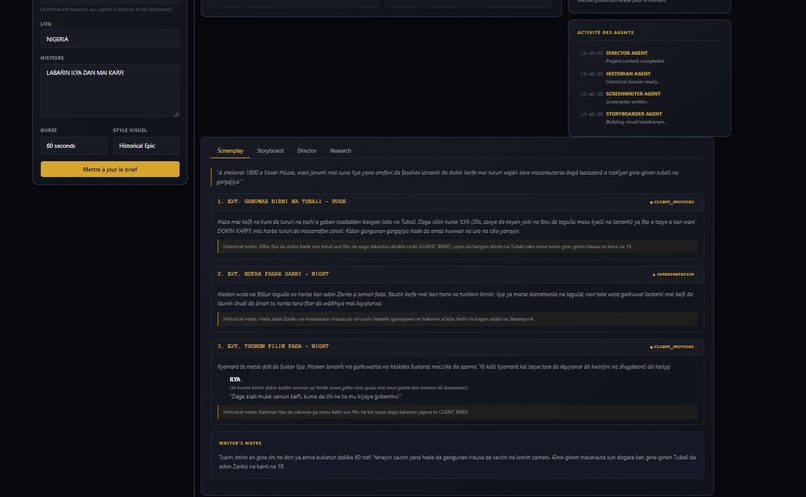Click the scene 1 heading ending in DUSK
Image resolution: width=806 pixels, height=497 pixels.
pyautogui.click(x=281, y=201)
